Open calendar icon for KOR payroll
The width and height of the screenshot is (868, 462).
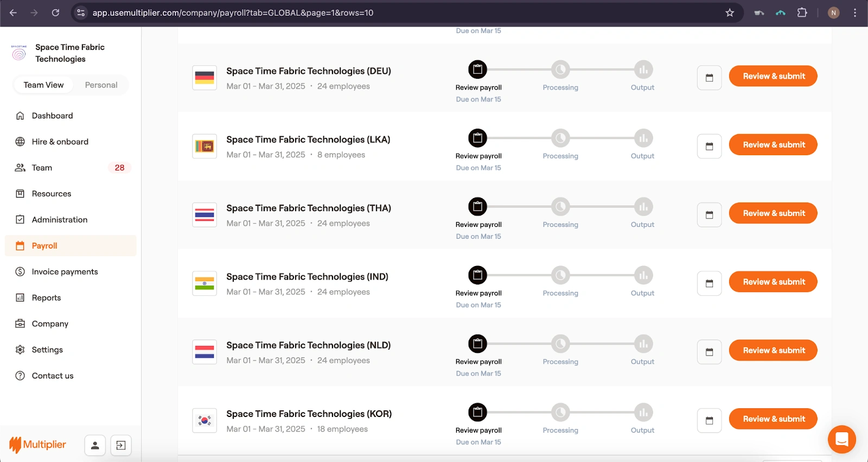709,421
